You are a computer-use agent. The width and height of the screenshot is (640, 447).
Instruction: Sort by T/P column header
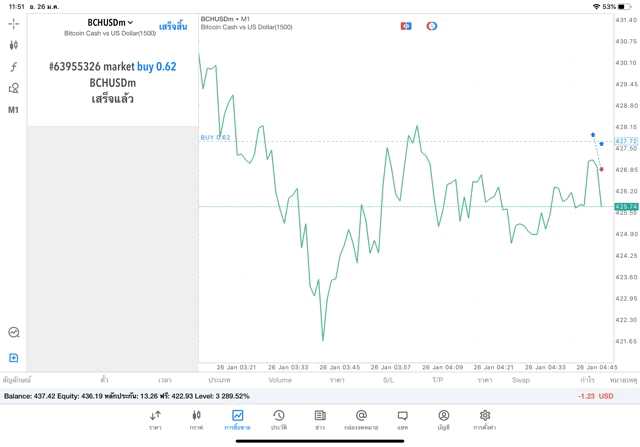438,380
